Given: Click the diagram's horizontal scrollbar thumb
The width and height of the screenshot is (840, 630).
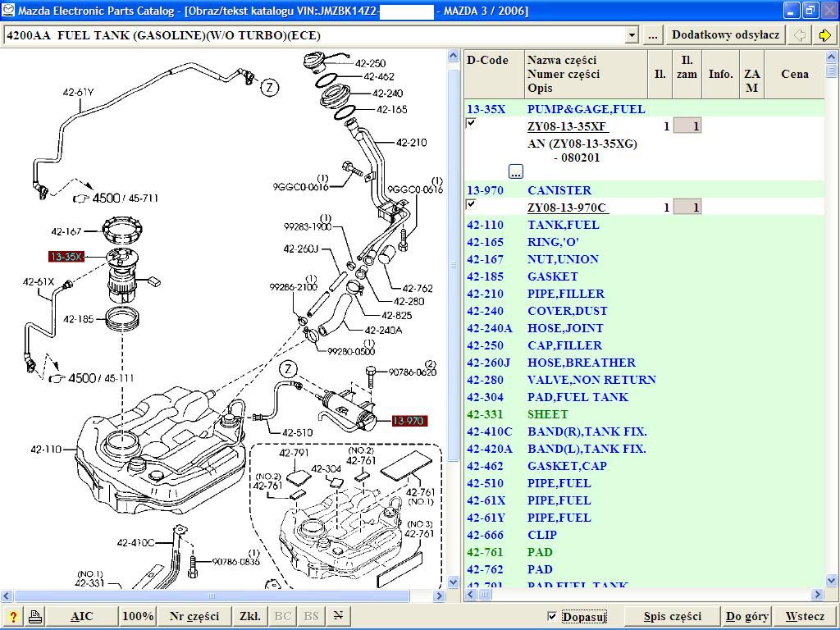Looking at the screenshot, I should pos(212,596).
